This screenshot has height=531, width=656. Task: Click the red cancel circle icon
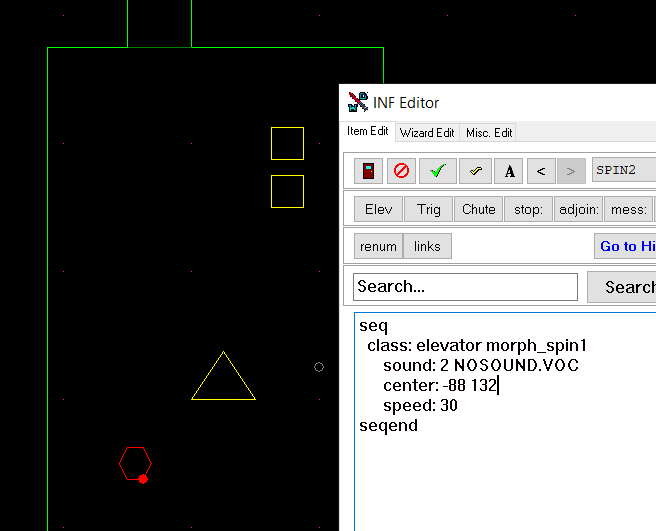point(401,171)
